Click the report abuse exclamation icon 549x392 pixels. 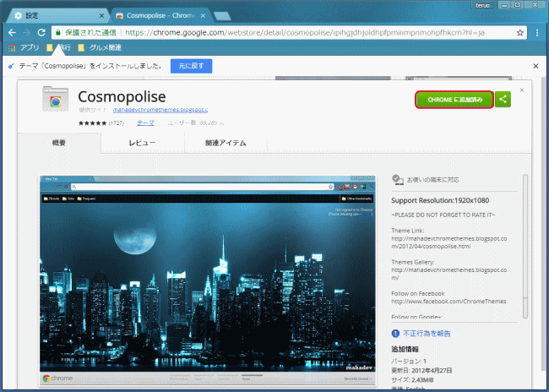pos(395,334)
